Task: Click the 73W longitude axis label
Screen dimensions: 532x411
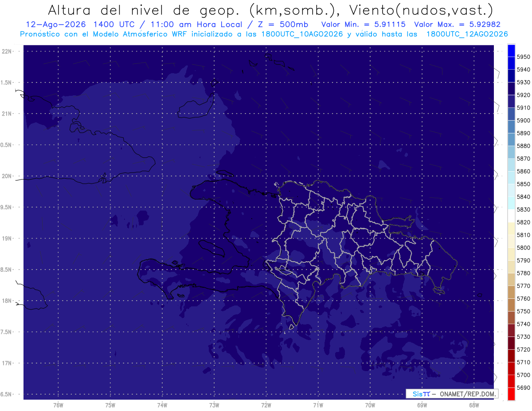Action: (214, 405)
